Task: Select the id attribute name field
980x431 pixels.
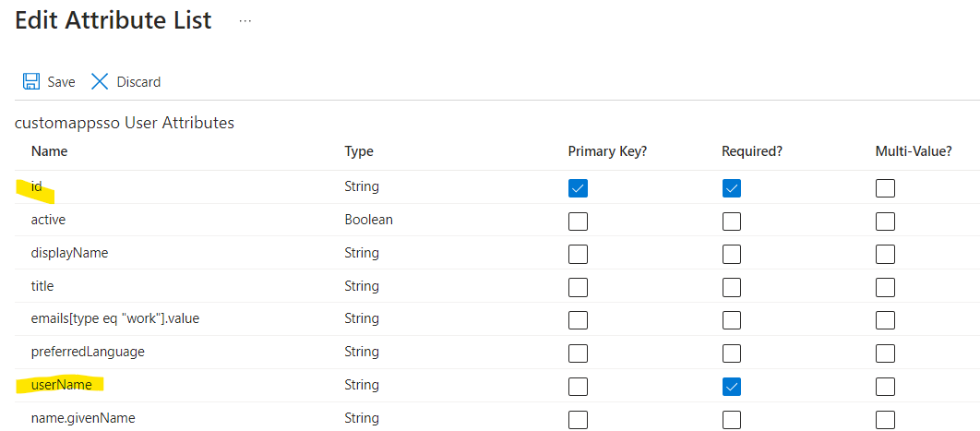Action: (x=36, y=186)
